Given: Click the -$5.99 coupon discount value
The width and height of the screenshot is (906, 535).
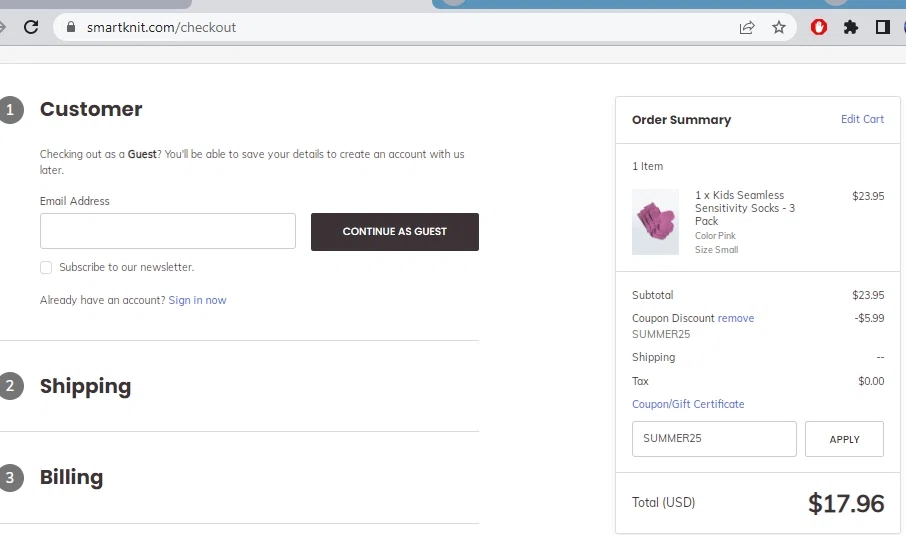Looking at the screenshot, I should pyautogui.click(x=869, y=318).
